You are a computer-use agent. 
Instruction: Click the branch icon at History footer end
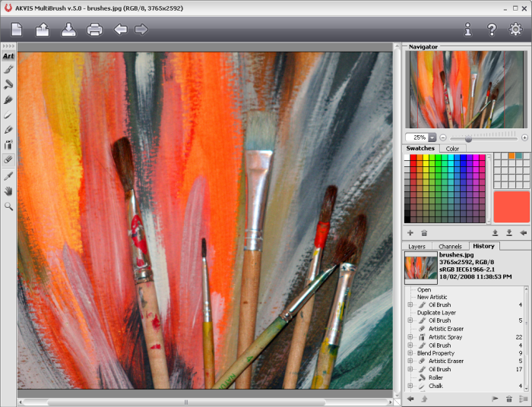523,399
